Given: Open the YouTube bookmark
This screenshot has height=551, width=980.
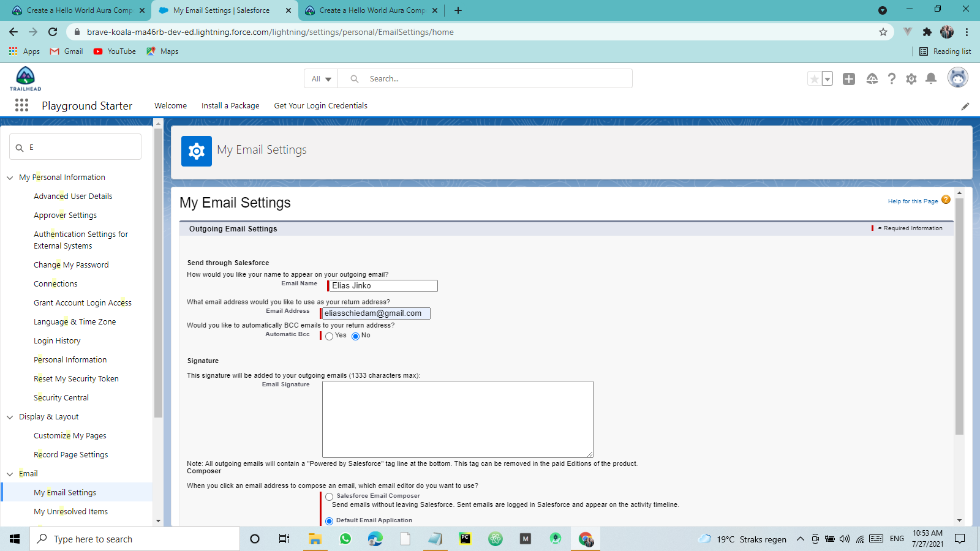Looking at the screenshot, I should [115, 51].
